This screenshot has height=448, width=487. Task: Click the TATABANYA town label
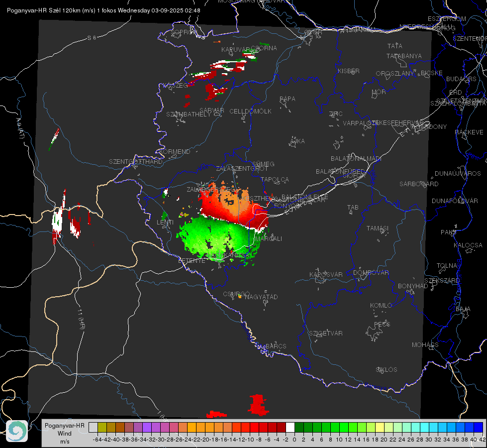click(404, 56)
